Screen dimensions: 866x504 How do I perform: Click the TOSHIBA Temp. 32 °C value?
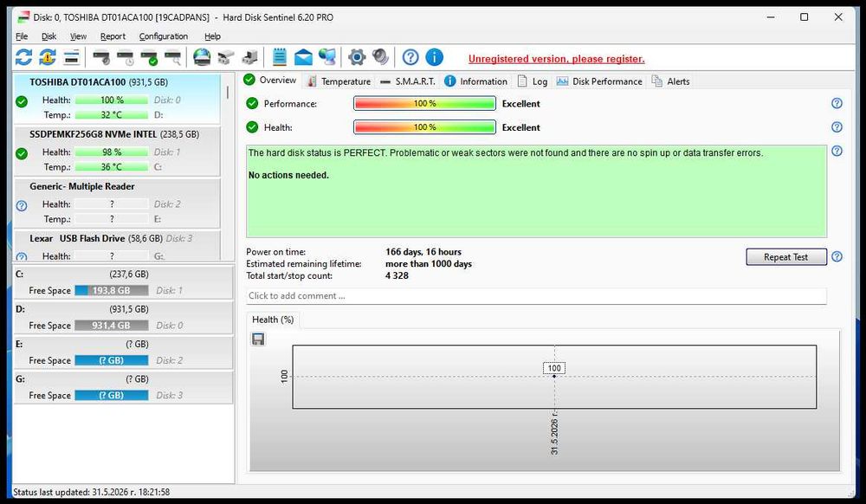click(111, 115)
